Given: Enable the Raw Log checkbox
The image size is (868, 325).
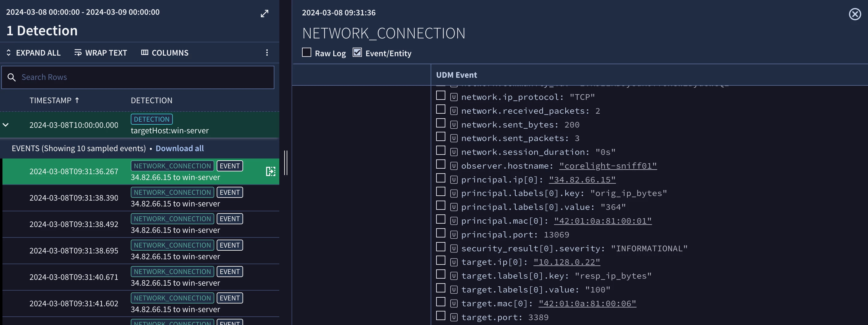Looking at the screenshot, I should [x=306, y=52].
